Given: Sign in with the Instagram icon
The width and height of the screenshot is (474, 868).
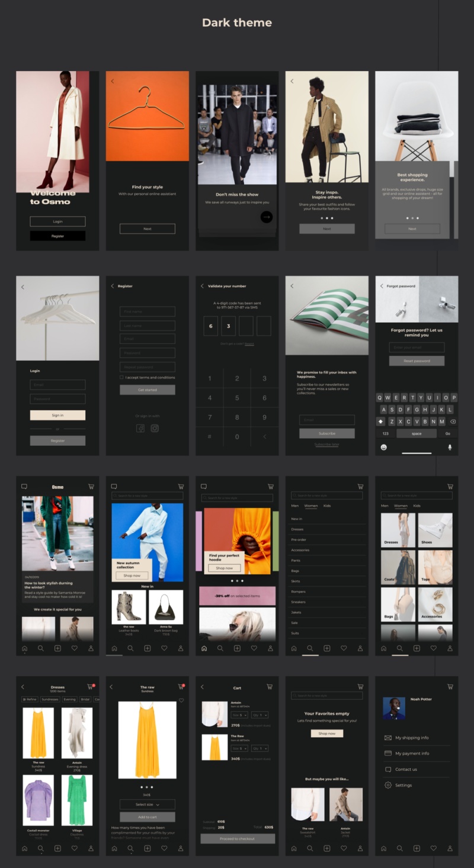Looking at the screenshot, I should pos(155,428).
